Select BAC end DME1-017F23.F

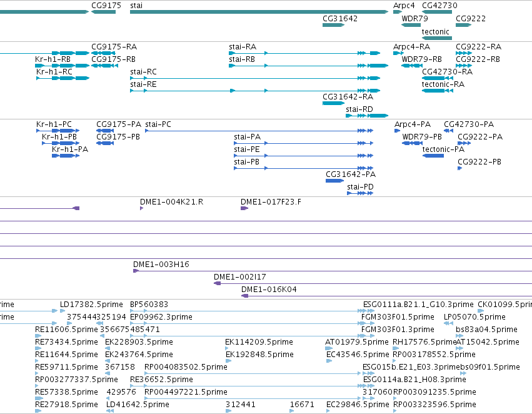tap(244, 208)
